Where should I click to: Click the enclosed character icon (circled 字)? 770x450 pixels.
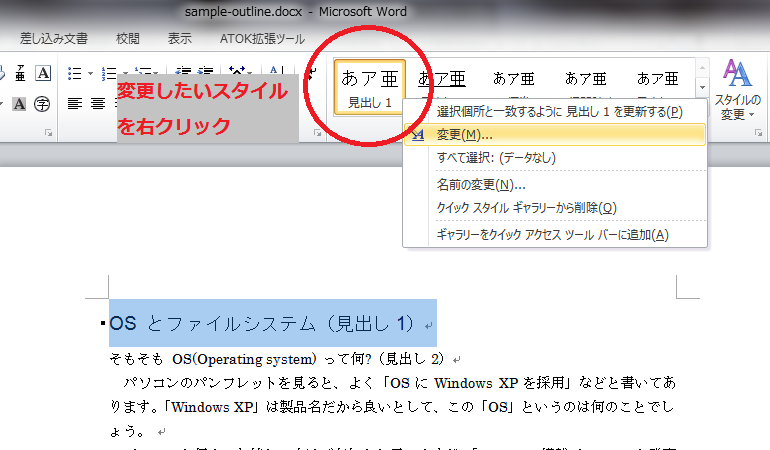pyautogui.click(x=42, y=104)
